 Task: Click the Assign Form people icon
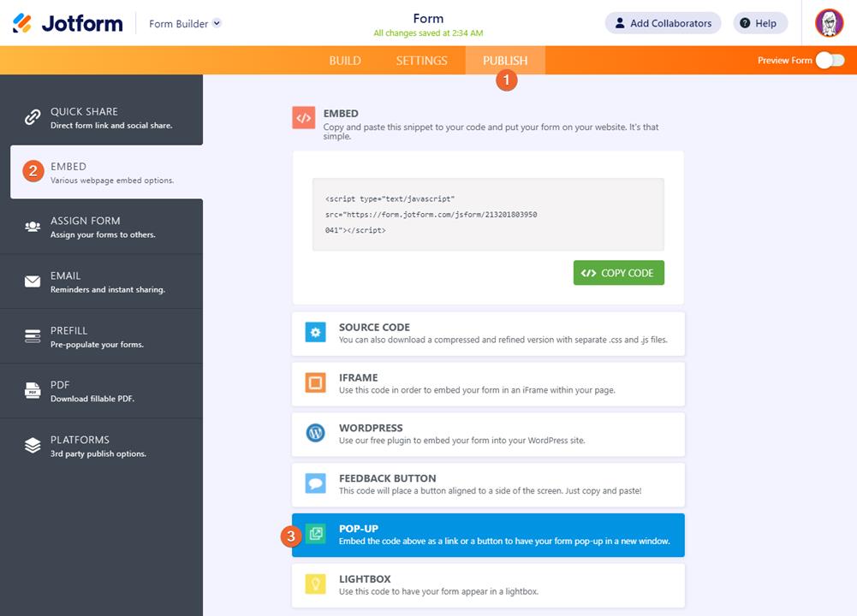click(x=33, y=226)
